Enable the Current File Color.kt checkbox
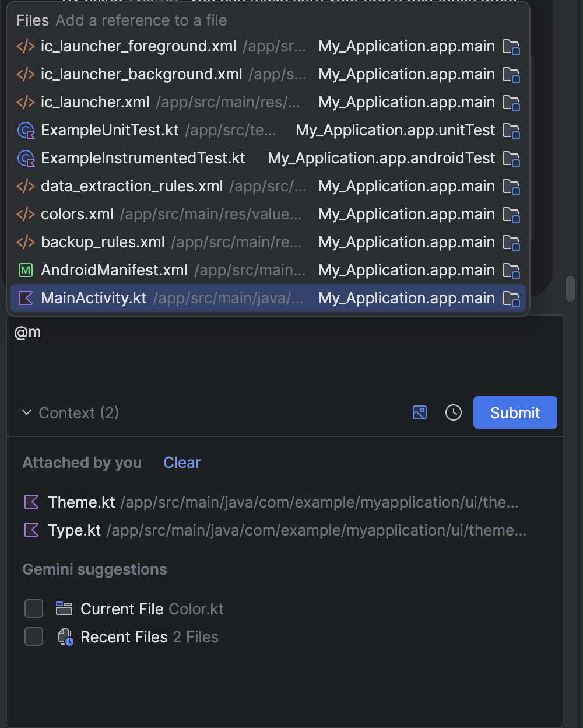 coord(34,608)
